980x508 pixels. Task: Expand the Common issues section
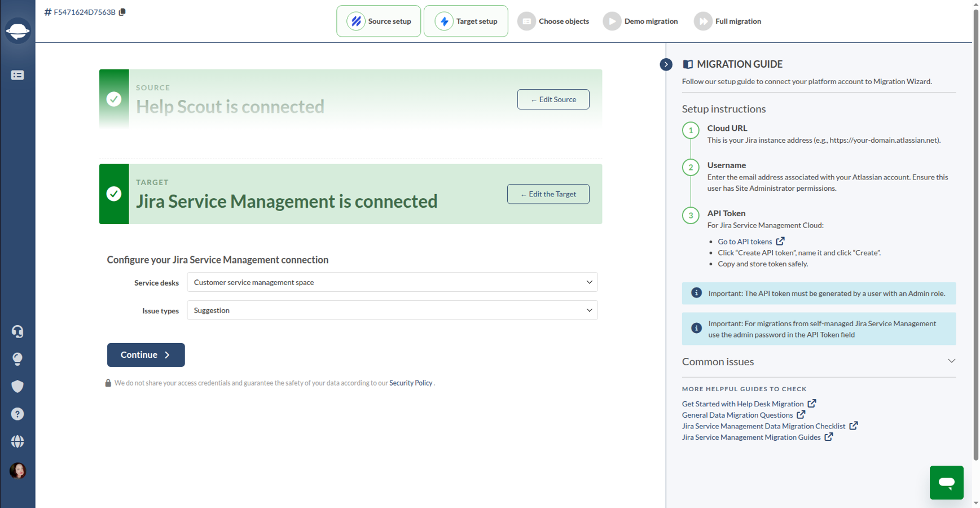pyautogui.click(x=819, y=362)
